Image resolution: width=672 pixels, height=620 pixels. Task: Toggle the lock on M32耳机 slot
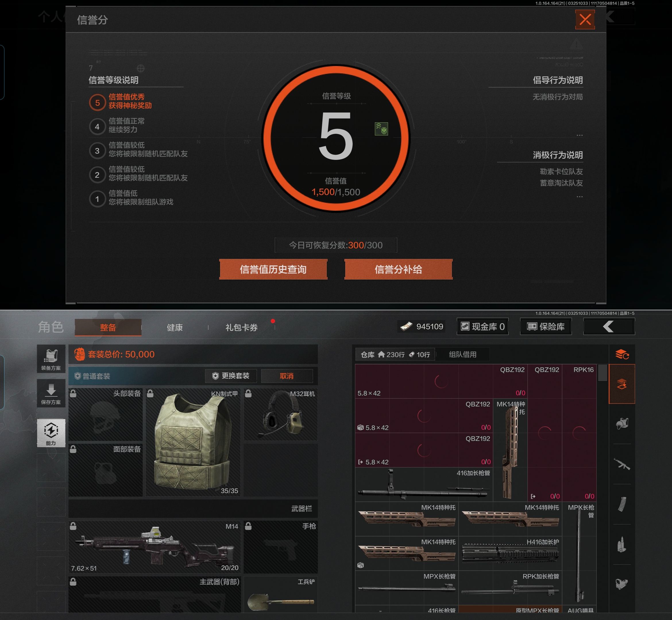tap(248, 394)
